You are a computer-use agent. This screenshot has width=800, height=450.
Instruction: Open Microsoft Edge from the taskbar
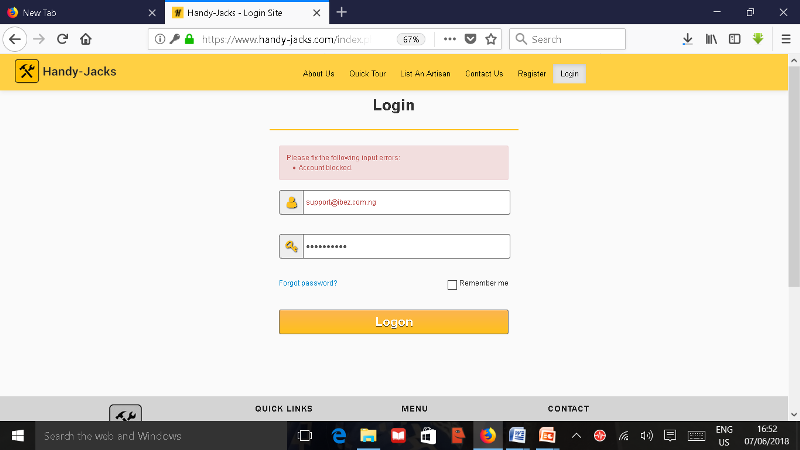[x=339, y=436]
